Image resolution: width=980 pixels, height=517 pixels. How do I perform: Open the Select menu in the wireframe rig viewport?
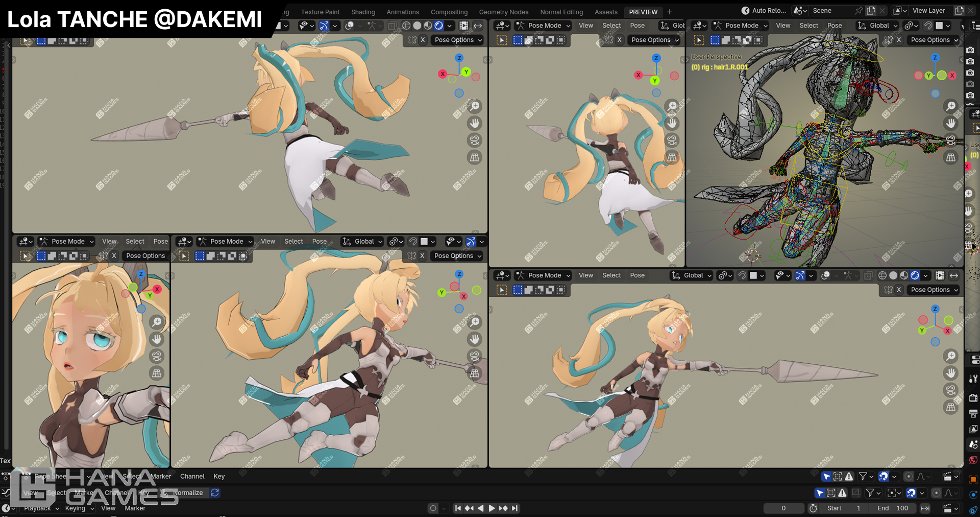(808, 26)
